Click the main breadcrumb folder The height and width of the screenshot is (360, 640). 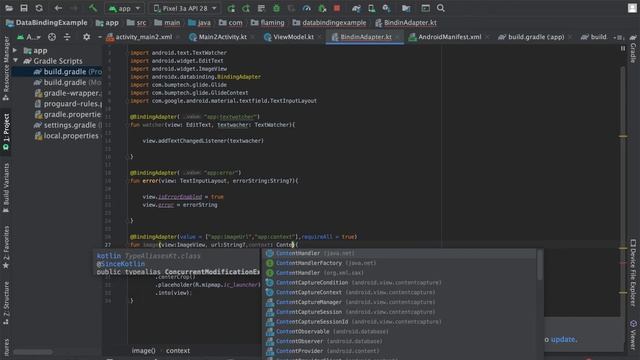(x=167, y=23)
